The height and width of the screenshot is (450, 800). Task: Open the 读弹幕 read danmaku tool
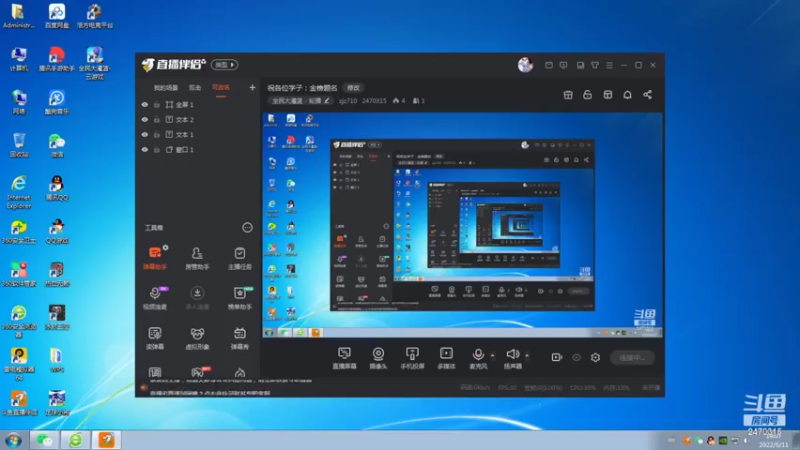coord(155,338)
